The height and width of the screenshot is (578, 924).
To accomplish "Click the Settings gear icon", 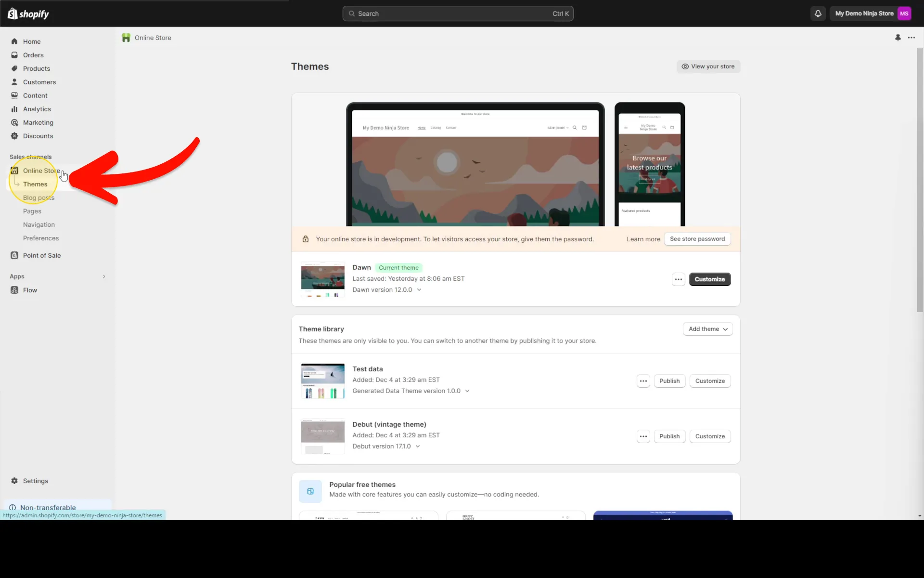I will click(14, 481).
